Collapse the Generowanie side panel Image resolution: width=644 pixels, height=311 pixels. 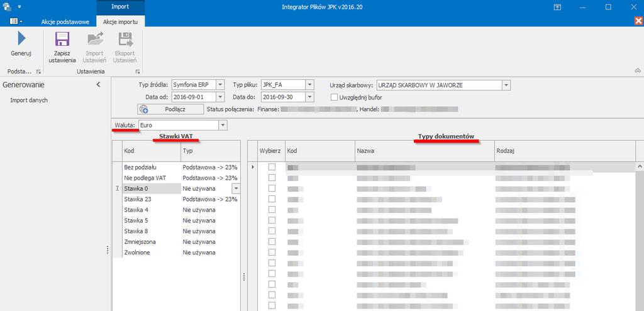coord(98,85)
